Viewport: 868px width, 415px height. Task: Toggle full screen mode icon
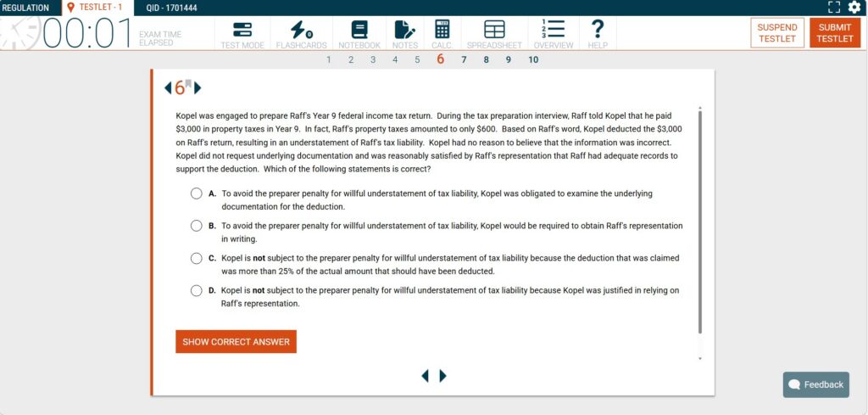[x=834, y=7]
